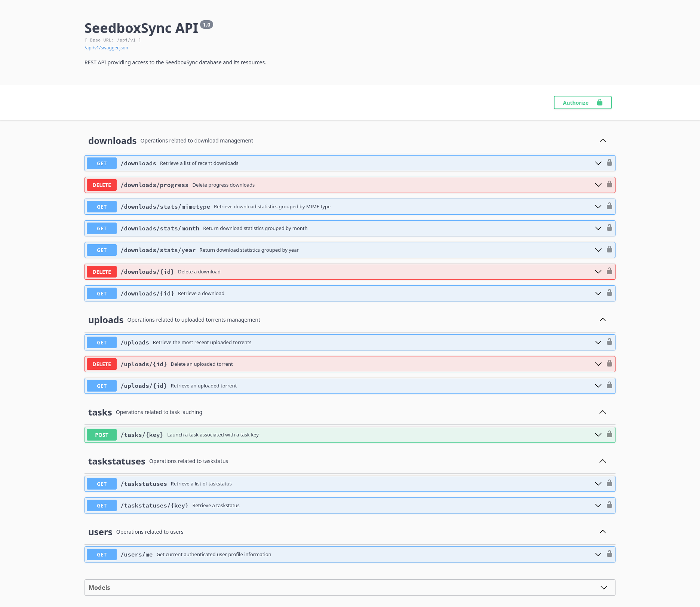This screenshot has width=700, height=607.
Task: Expand /downloads/stats/month chevron
Action: [x=598, y=229]
